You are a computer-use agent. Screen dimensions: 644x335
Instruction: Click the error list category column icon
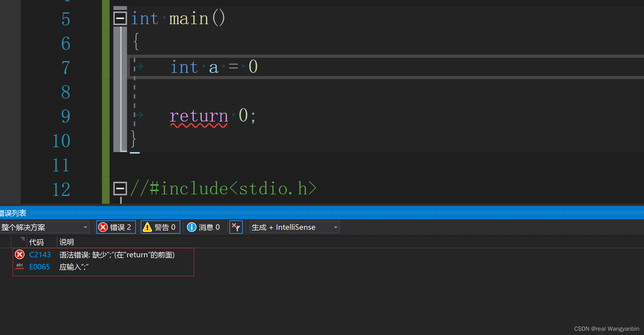tap(23, 239)
